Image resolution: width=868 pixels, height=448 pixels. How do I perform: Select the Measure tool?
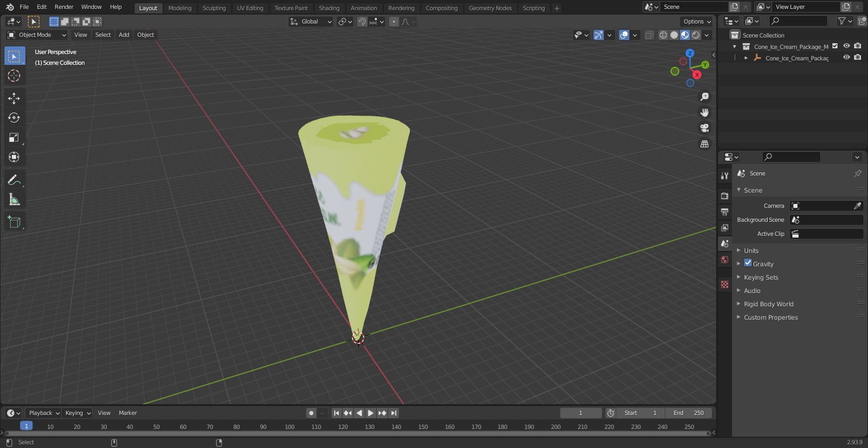click(14, 200)
